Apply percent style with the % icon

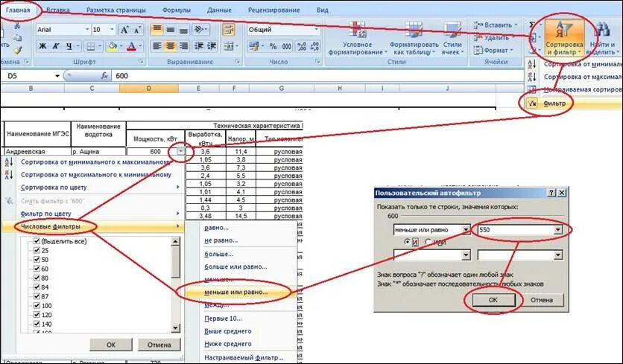(273, 46)
